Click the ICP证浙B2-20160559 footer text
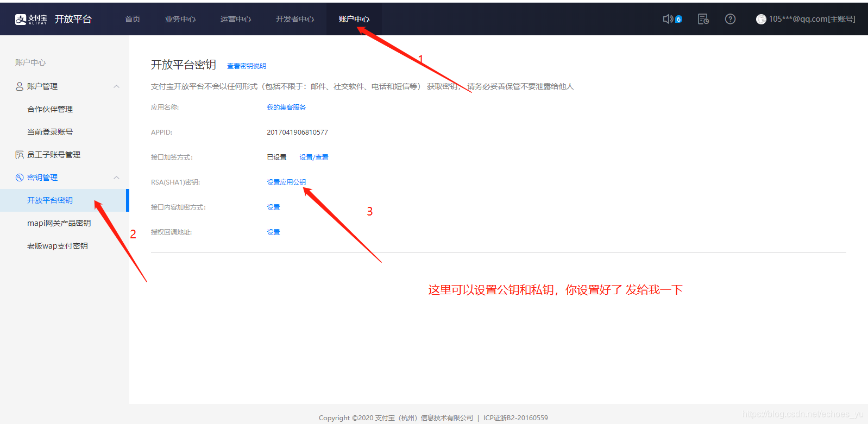The width and height of the screenshot is (868, 424). click(515, 417)
